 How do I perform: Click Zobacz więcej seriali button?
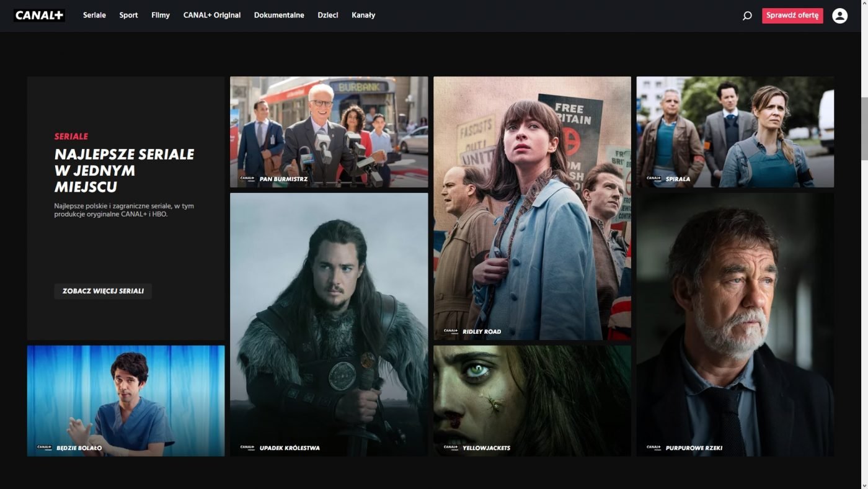point(103,291)
